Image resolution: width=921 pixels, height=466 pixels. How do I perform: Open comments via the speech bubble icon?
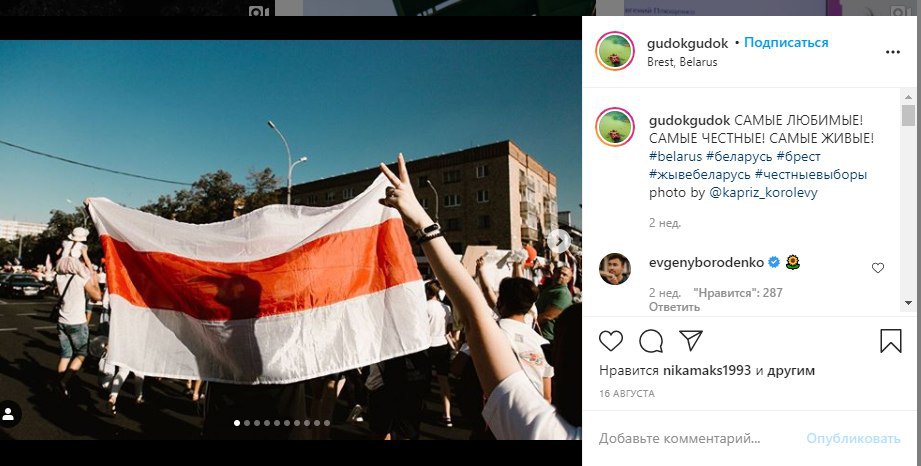[651, 341]
